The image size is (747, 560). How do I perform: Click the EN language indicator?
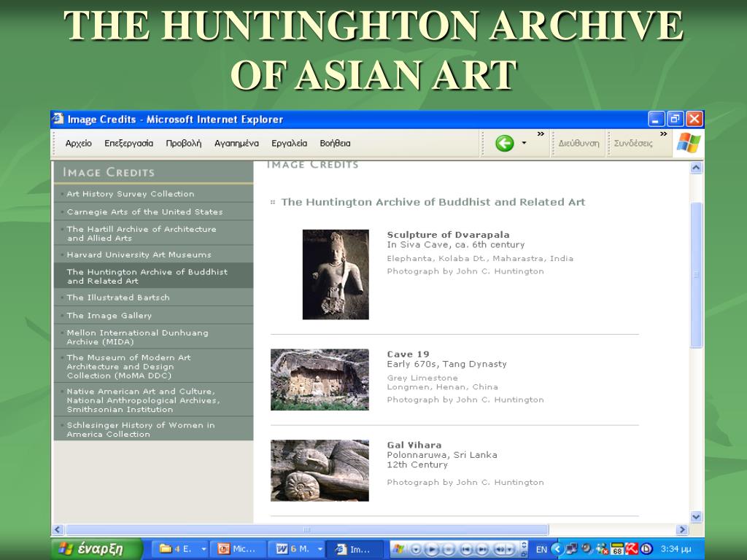[541, 550]
